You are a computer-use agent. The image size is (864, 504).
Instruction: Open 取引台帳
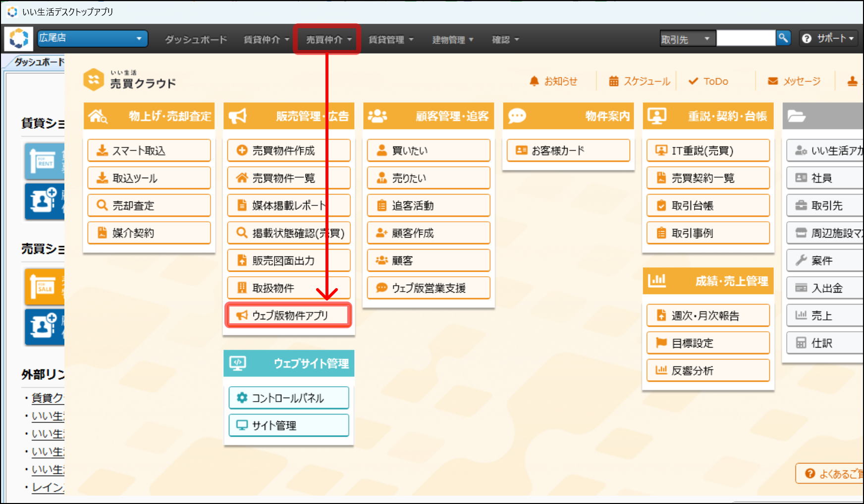click(708, 205)
